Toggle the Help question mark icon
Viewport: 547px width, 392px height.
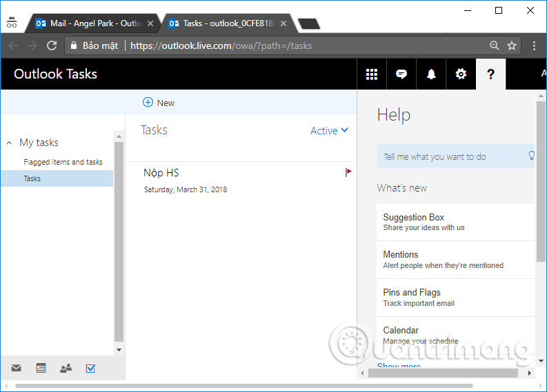tap(490, 74)
